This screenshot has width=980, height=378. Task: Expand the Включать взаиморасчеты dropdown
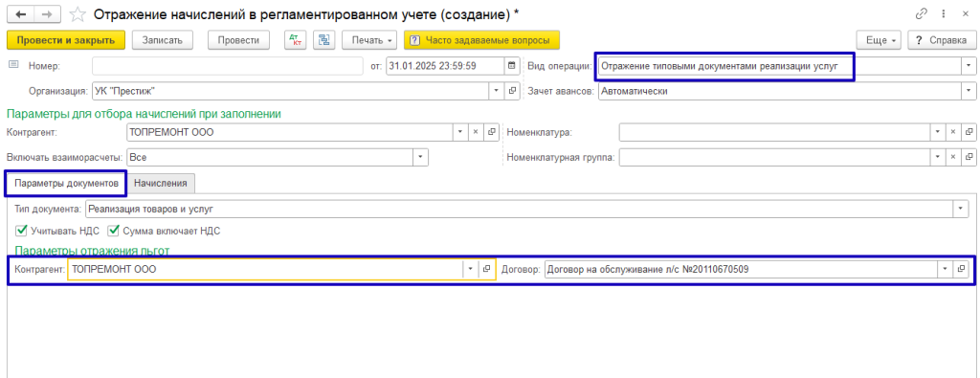coord(421,158)
